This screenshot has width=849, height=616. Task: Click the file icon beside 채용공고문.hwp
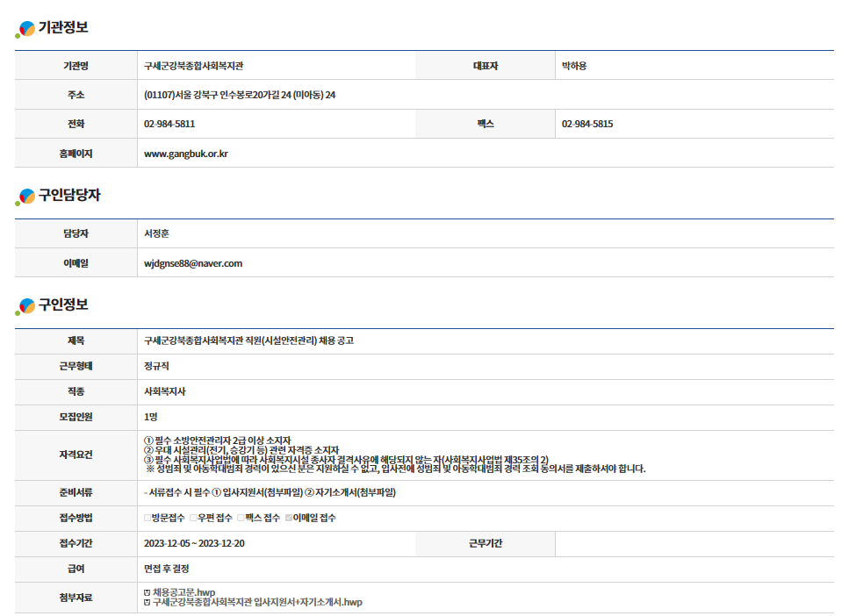point(147,592)
